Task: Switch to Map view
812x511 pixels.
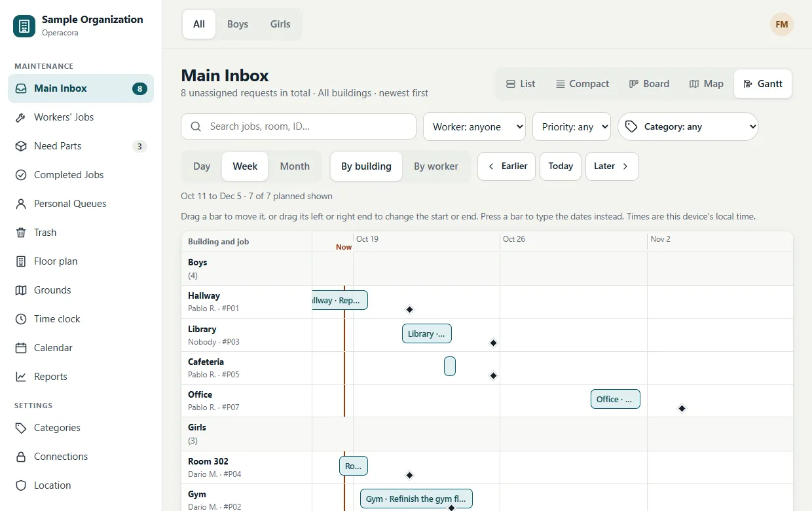Action: point(706,84)
